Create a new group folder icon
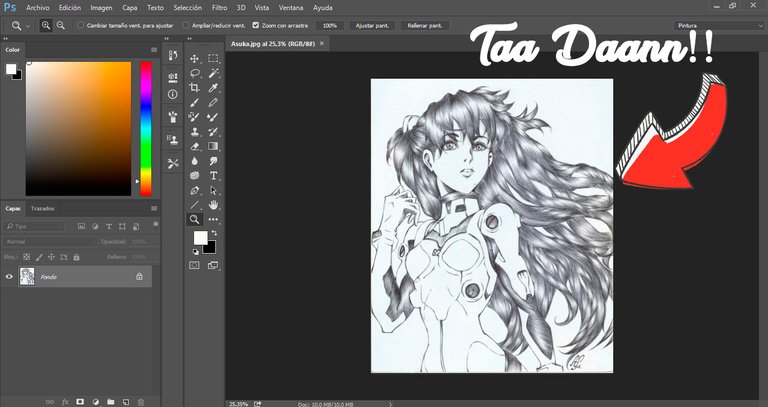The image size is (768, 407). 111,402
